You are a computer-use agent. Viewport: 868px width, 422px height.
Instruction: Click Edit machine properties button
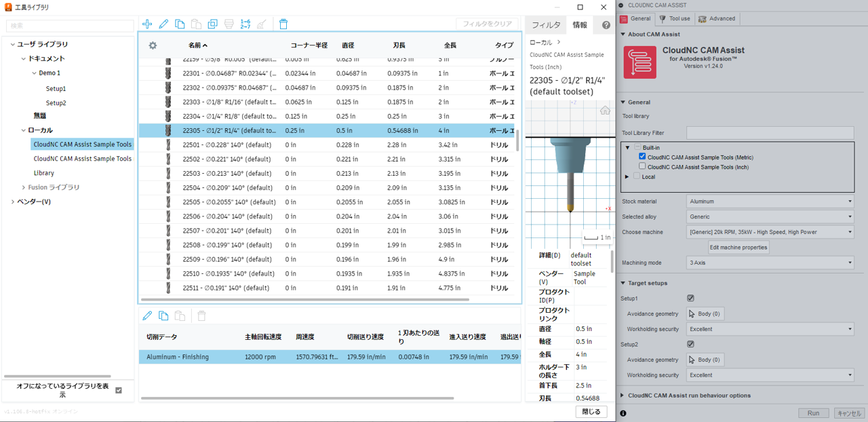tap(738, 248)
